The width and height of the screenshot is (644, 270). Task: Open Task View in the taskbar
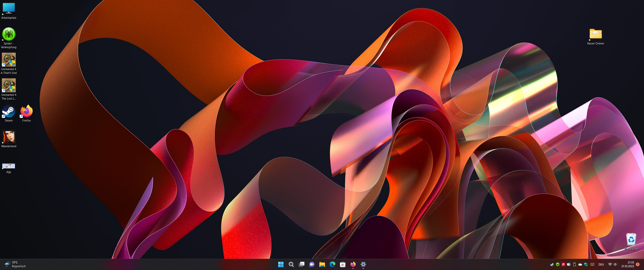coord(301,264)
